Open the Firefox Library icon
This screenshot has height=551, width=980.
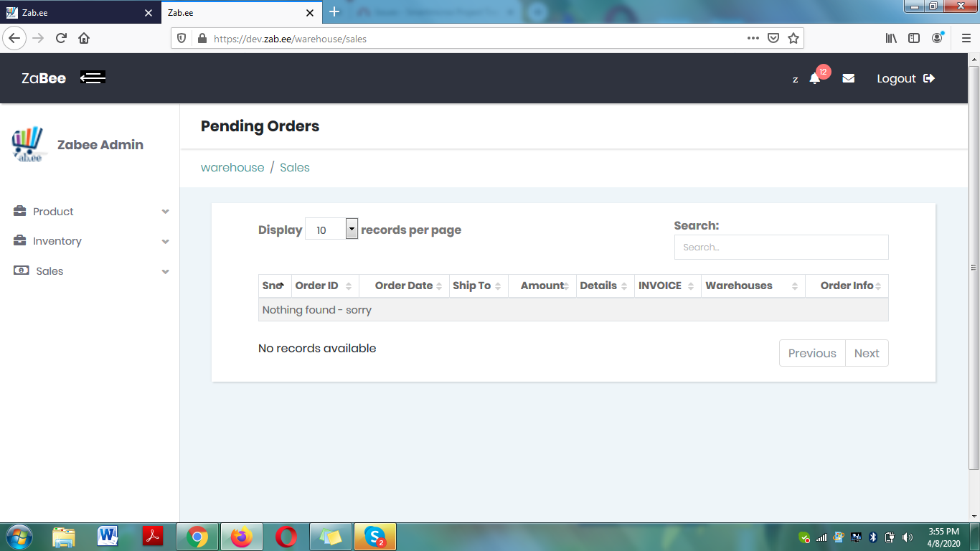891,39
